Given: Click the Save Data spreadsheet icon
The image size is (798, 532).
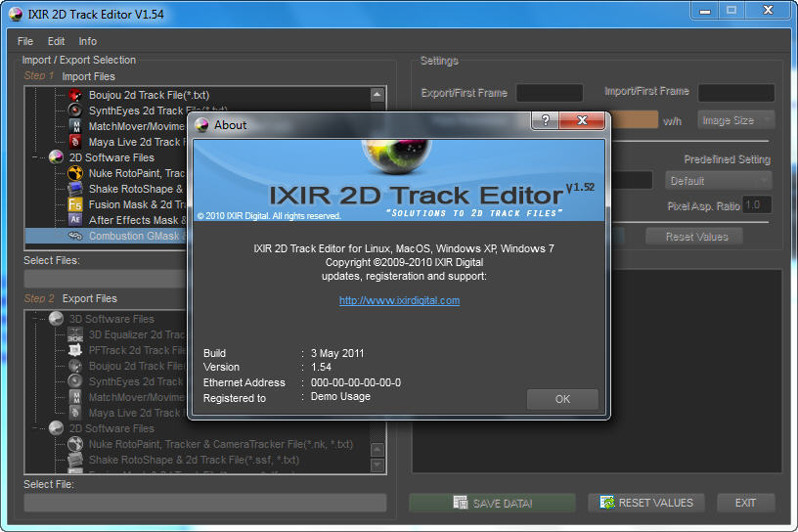Looking at the screenshot, I should pos(460,503).
